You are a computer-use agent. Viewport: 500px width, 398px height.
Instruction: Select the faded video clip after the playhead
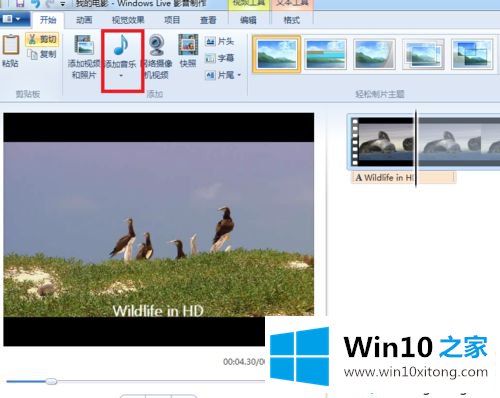[459, 142]
